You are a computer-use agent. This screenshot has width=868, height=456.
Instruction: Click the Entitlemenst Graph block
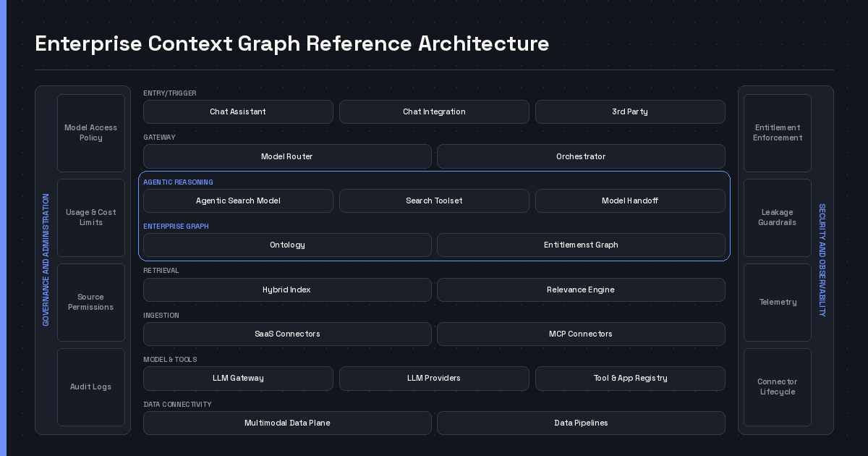click(581, 245)
